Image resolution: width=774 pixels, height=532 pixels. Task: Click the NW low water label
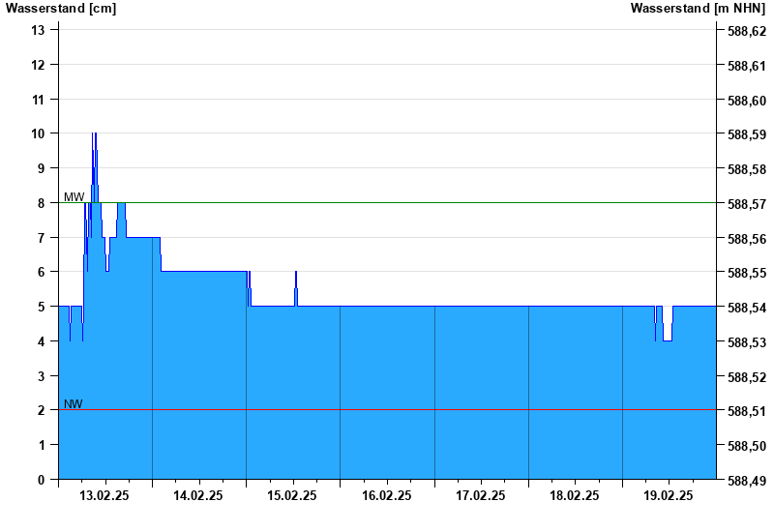click(74, 404)
